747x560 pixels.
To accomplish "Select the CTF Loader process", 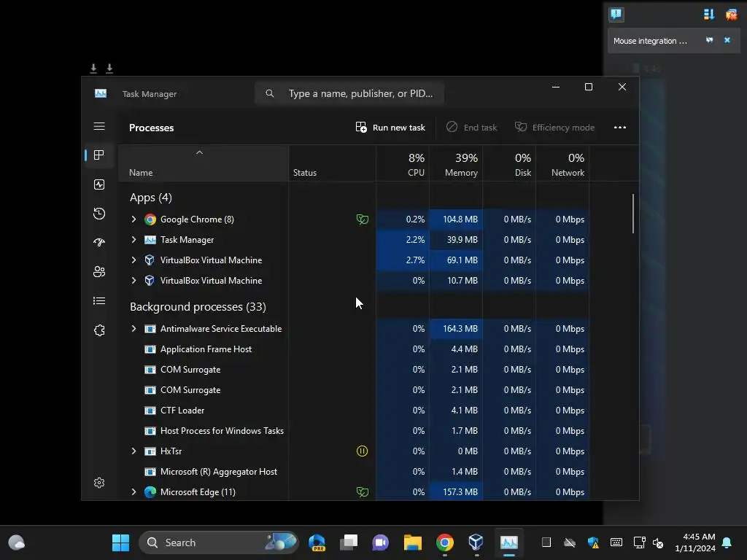I will [354, 410].
